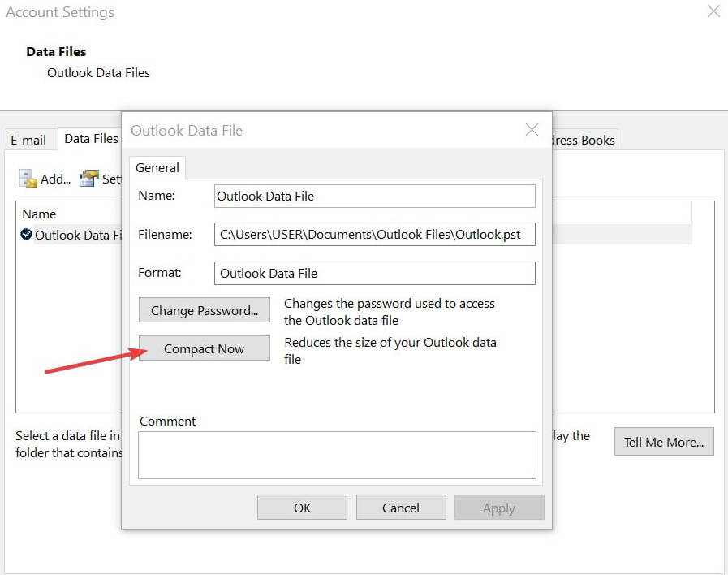Select Outlook Data File row in list
The image size is (728, 575).
(x=72, y=235)
